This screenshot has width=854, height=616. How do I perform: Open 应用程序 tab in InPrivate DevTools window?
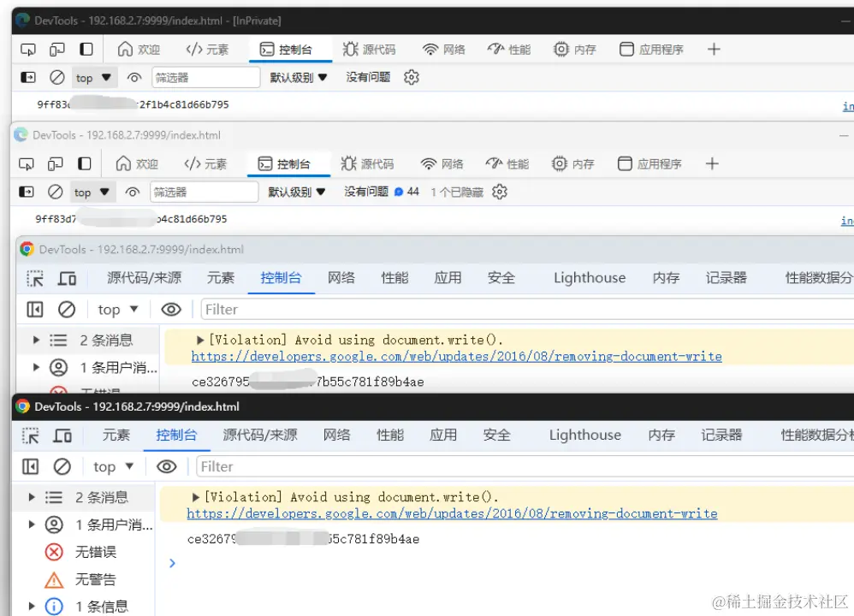pos(651,50)
